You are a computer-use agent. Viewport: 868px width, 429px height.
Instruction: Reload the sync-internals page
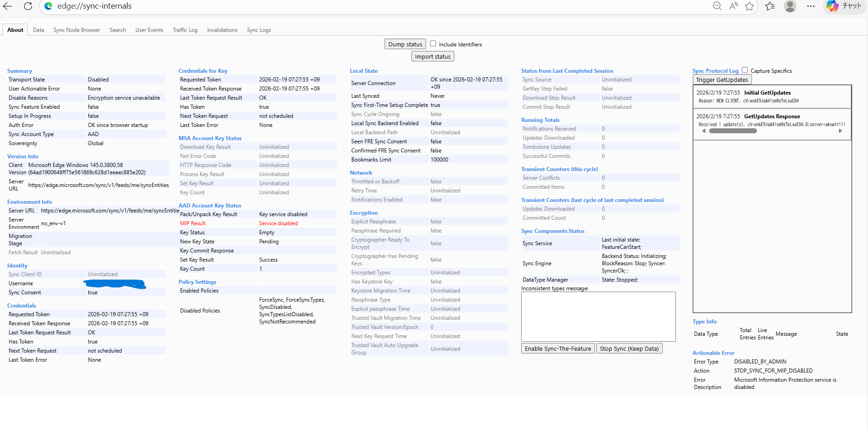click(x=28, y=6)
